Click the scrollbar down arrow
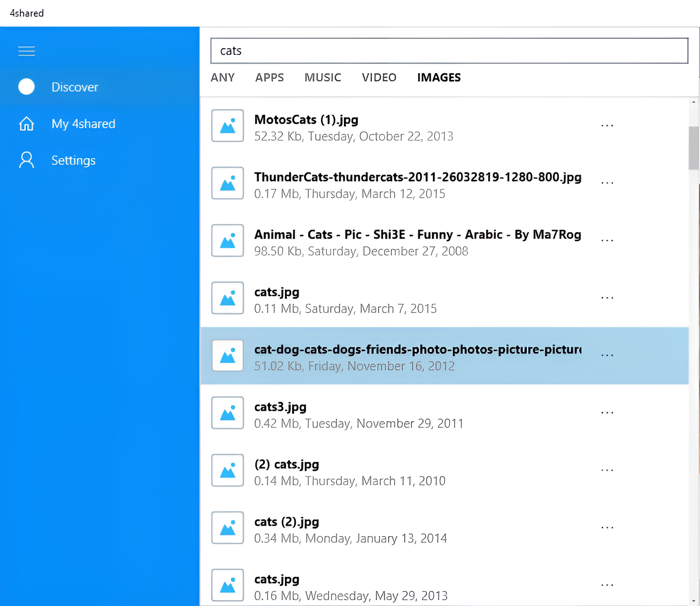 pyautogui.click(x=694, y=601)
